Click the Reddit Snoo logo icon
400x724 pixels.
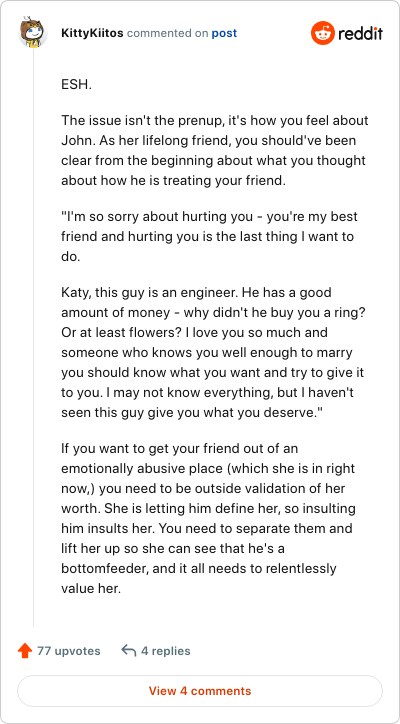pos(322,33)
